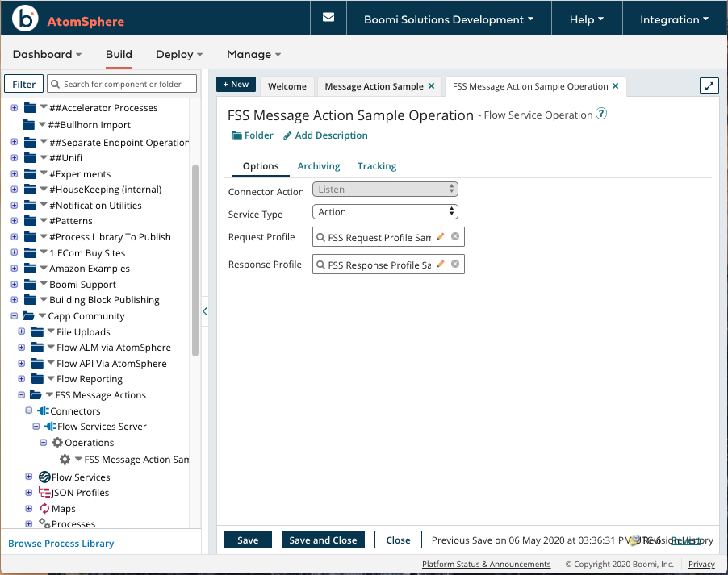Select the Options tab
Screen dimensions: 728x575
[261, 166]
